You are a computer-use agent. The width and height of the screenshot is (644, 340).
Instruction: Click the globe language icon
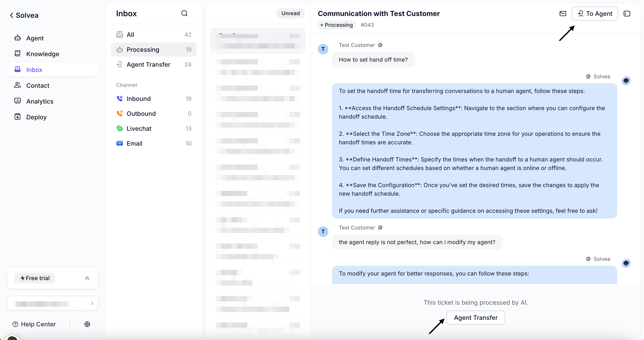tap(87, 324)
